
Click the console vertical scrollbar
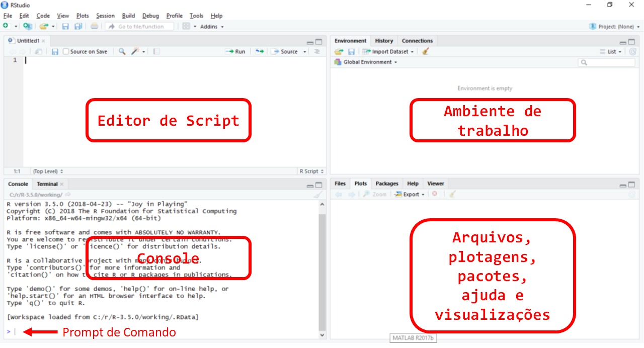click(x=322, y=272)
